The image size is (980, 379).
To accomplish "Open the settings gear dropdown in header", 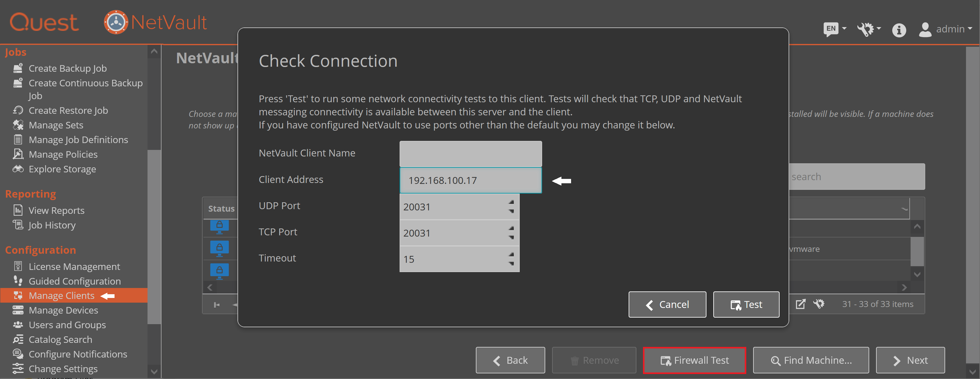I will pos(869,29).
